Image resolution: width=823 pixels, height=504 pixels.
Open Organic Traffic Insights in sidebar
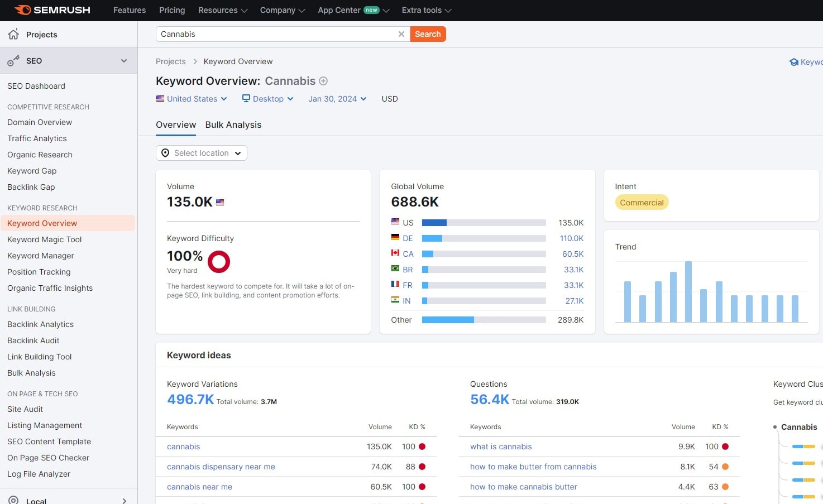(x=50, y=288)
